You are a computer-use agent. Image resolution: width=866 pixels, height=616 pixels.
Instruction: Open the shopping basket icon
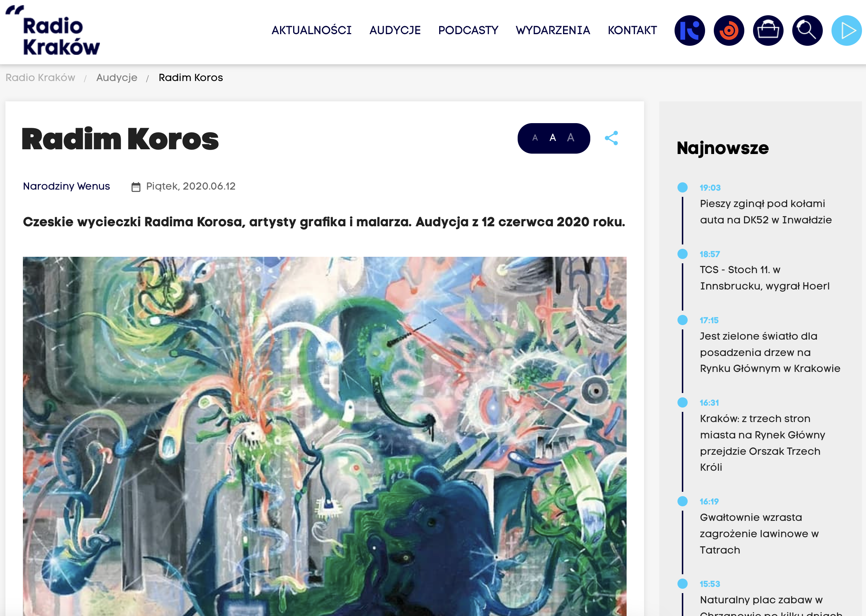tap(768, 31)
